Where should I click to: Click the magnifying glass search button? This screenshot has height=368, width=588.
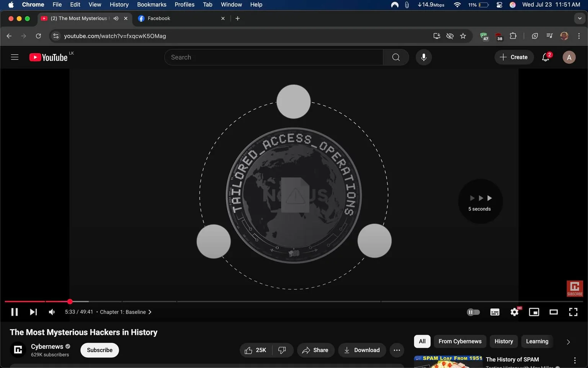click(x=396, y=57)
